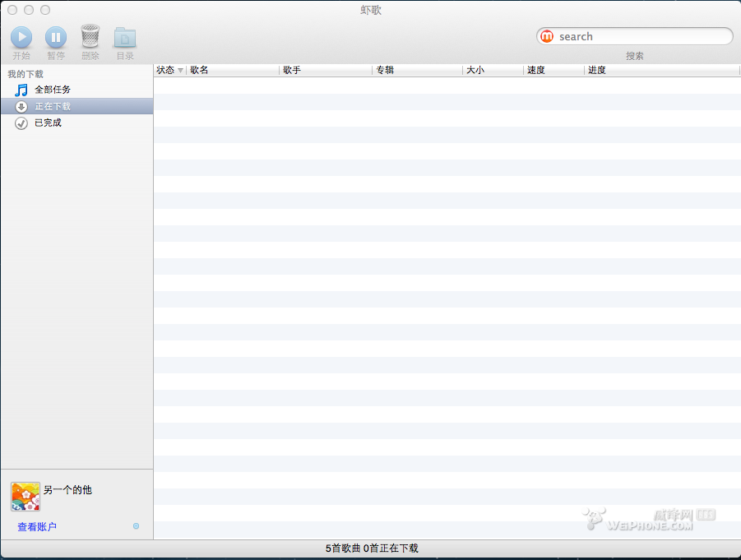
Task: Click the music note icon beside 全部任务
Action: (21, 90)
